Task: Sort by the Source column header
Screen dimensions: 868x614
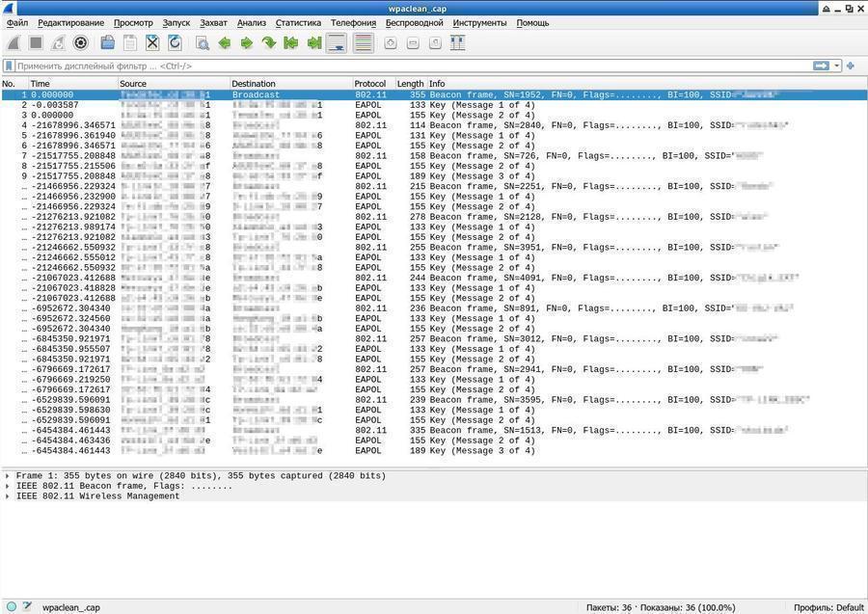Action: pyautogui.click(x=174, y=84)
